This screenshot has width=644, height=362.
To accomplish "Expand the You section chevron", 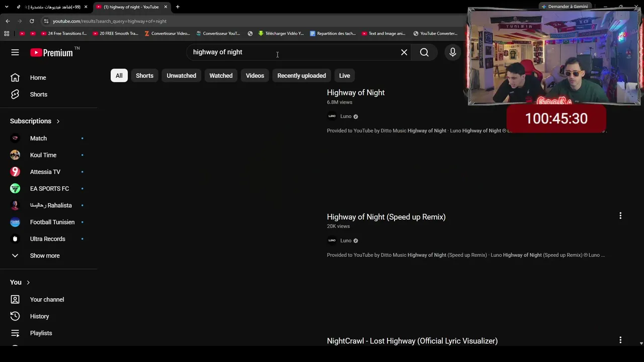I will (x=28, y=283).
